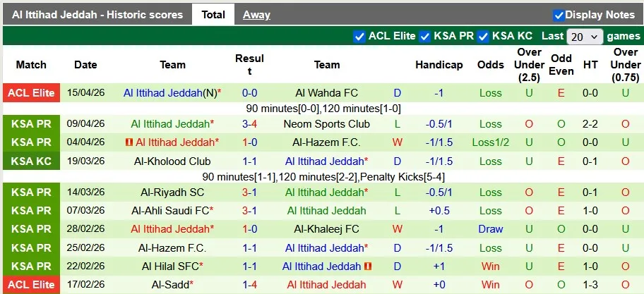644x294 pixels.
Task: Click the ACL Elite badge for 17/02/26 match
Action: (x=31, y=285)
